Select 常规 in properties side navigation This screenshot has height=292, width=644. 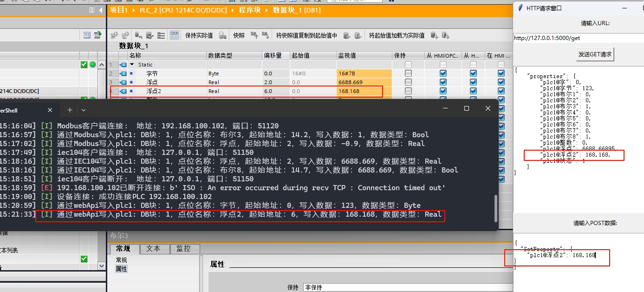[121, 260]
